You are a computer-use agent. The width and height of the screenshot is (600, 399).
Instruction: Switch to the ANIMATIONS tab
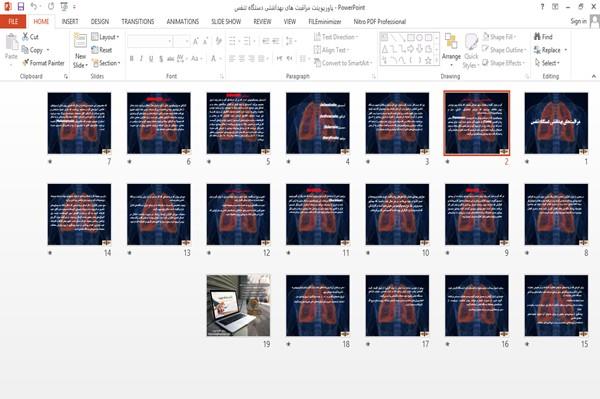coord(183,21)
